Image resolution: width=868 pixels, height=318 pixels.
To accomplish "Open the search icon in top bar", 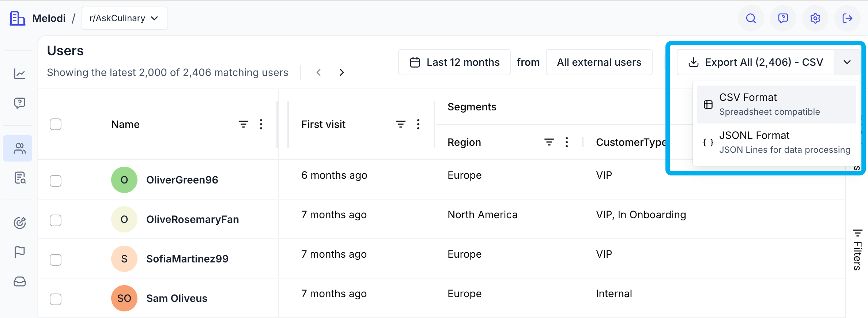I will click(751, 18).
